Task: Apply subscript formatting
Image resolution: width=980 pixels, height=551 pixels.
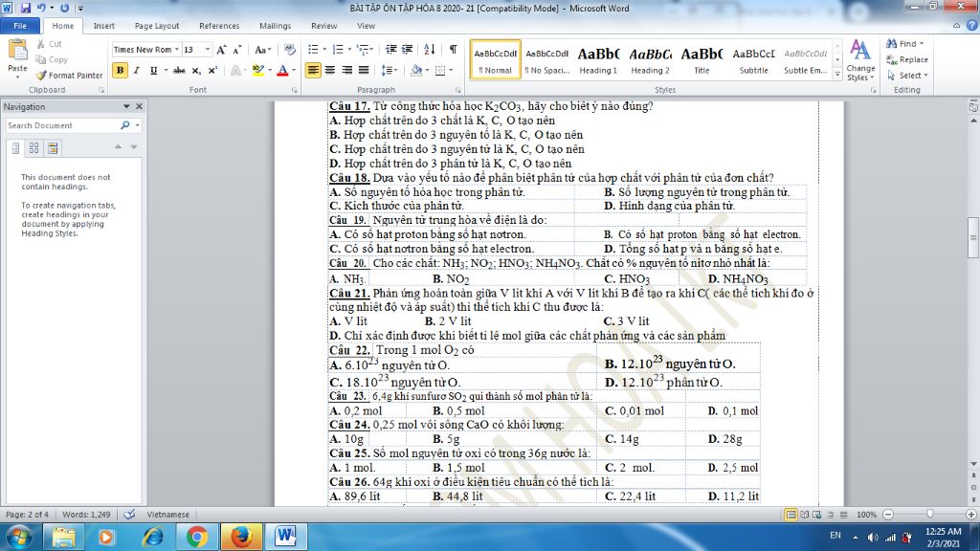Action: [196, 71]
